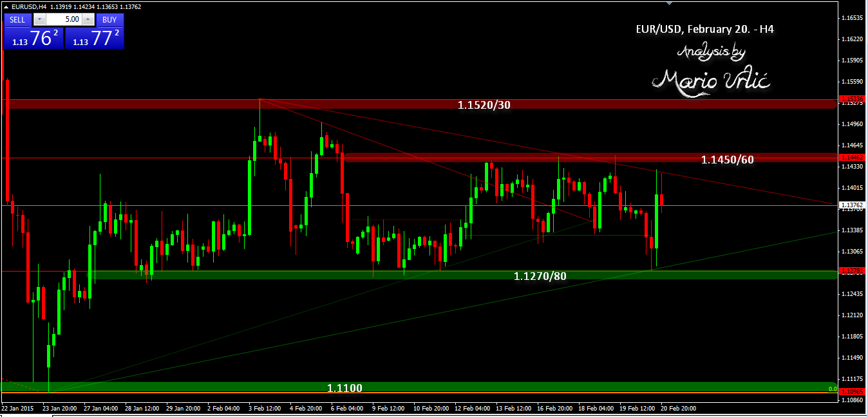Select the 1.1450/60 resistance zone label
Image resolution: width=868 pixels, height=417 pixels.
[x=727, y=160]
